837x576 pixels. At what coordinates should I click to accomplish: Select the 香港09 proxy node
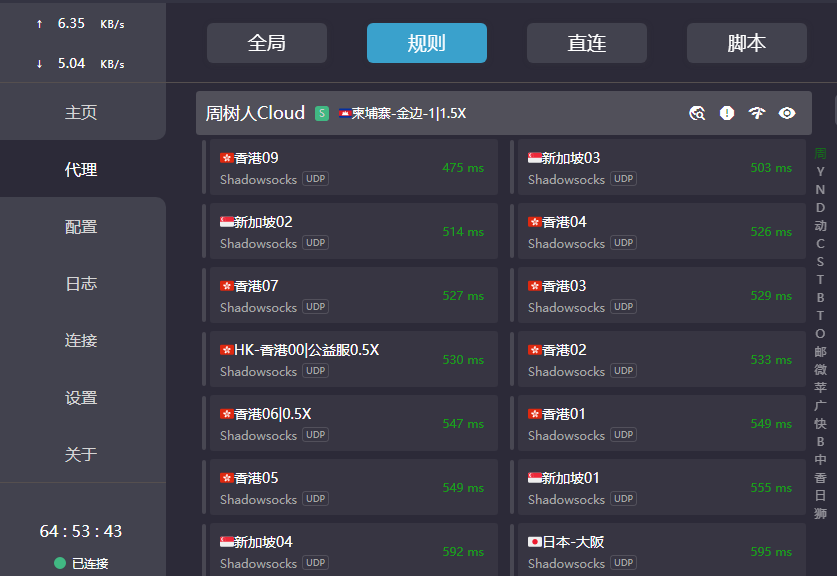coord(350,167)
